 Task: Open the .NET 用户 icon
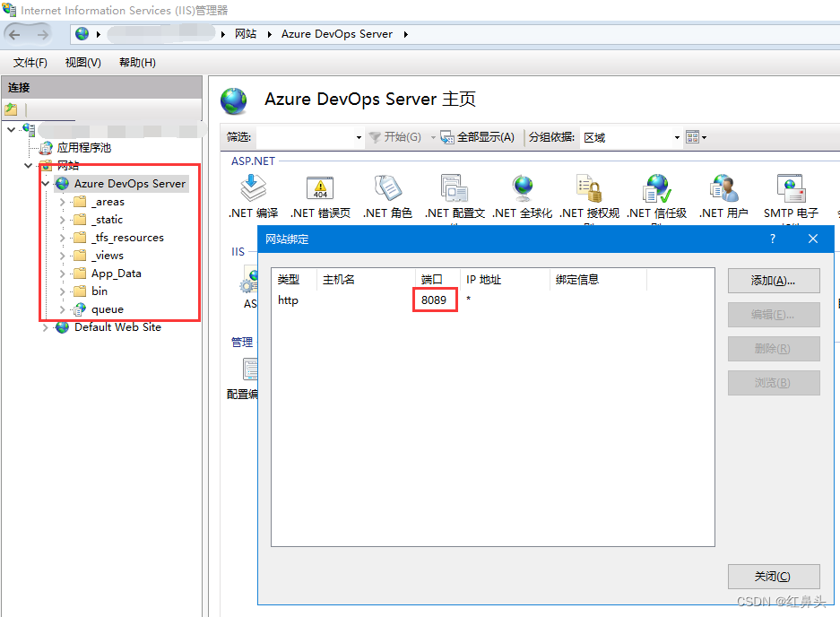click(x=723, y=196)
